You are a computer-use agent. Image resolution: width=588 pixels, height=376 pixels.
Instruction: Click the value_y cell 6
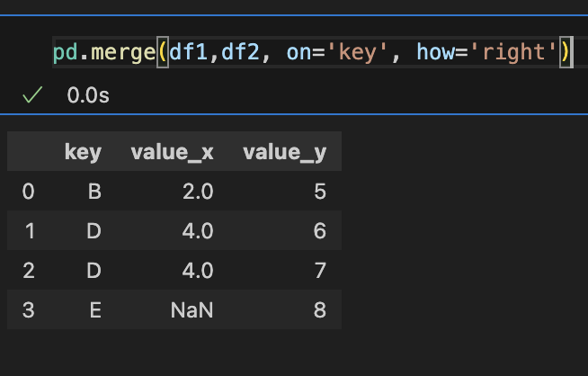point(320,231)
